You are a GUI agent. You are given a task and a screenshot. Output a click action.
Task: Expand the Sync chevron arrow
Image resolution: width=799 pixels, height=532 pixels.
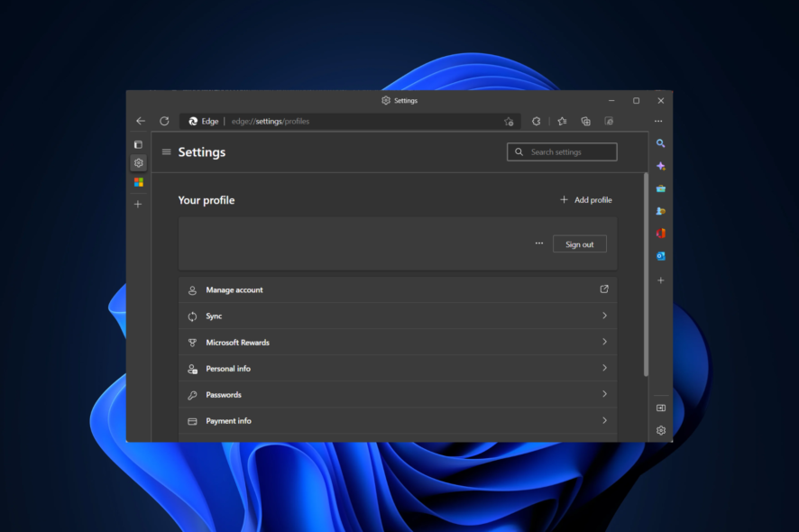coord(604,316)
